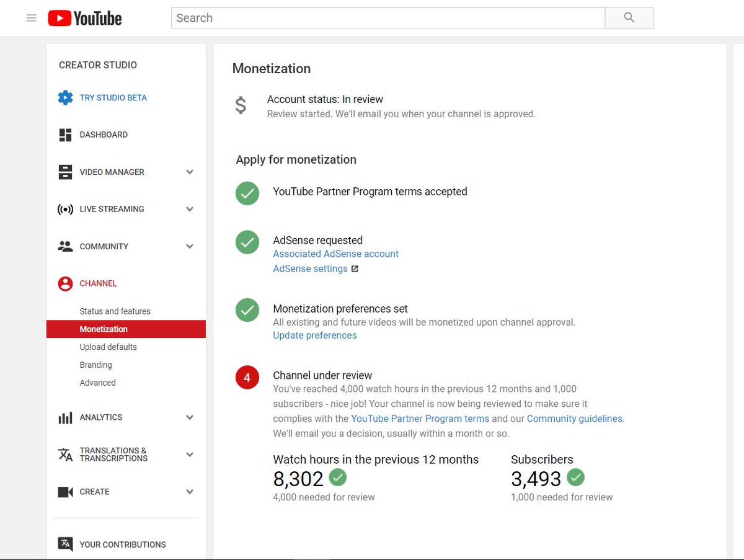
Task: Open Advanced channel settings
Action: pyautogui.click(x=97, y=383)
